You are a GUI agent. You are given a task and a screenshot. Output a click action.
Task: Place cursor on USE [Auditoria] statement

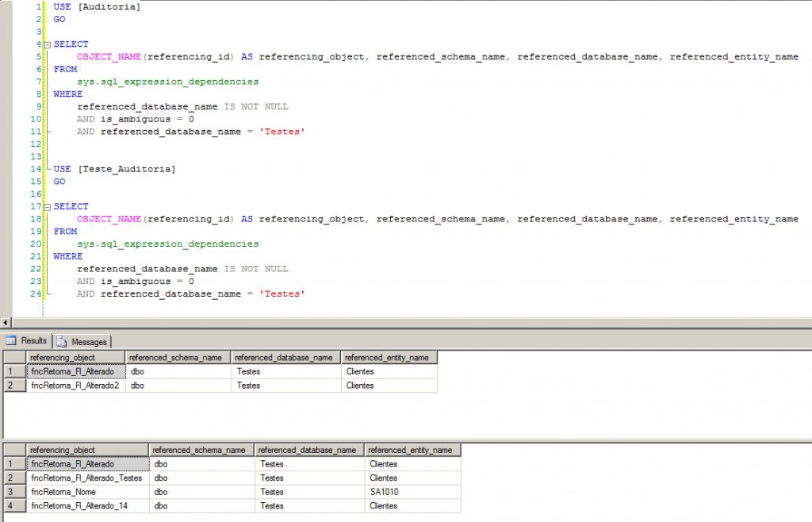[95, 6]
